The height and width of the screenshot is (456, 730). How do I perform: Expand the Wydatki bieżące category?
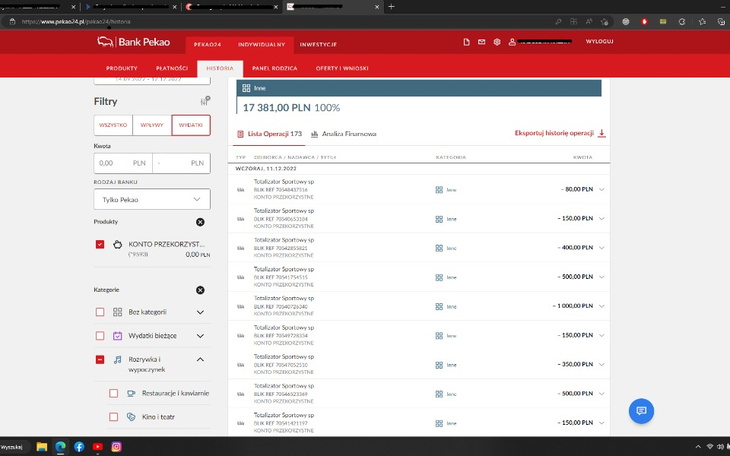(200, 336)
